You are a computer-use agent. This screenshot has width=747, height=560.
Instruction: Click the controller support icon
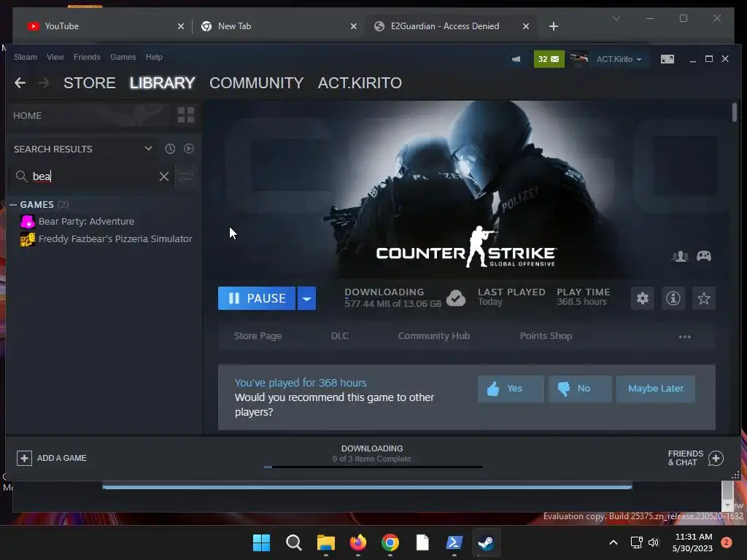(704, 256)
